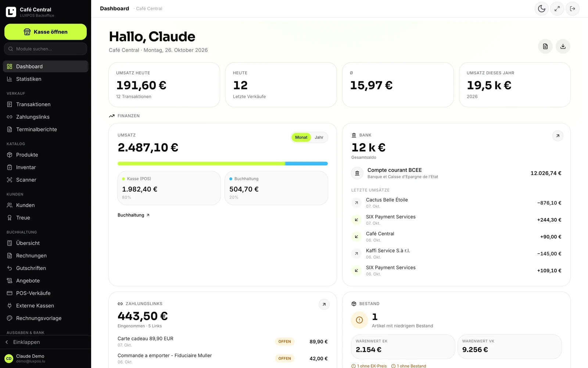
Task: Open Cactus Belle Étoile transaction
Action: (456, 203)
